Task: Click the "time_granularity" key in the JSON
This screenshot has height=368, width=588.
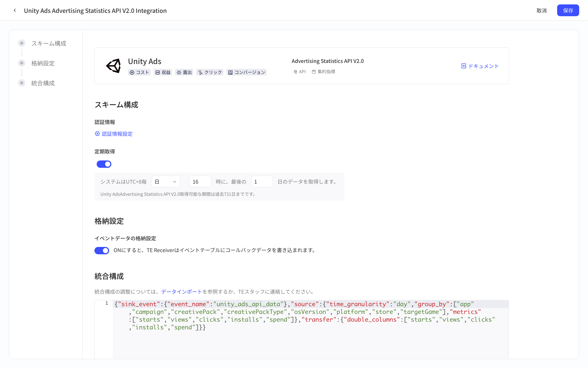Action: (358, 304)
